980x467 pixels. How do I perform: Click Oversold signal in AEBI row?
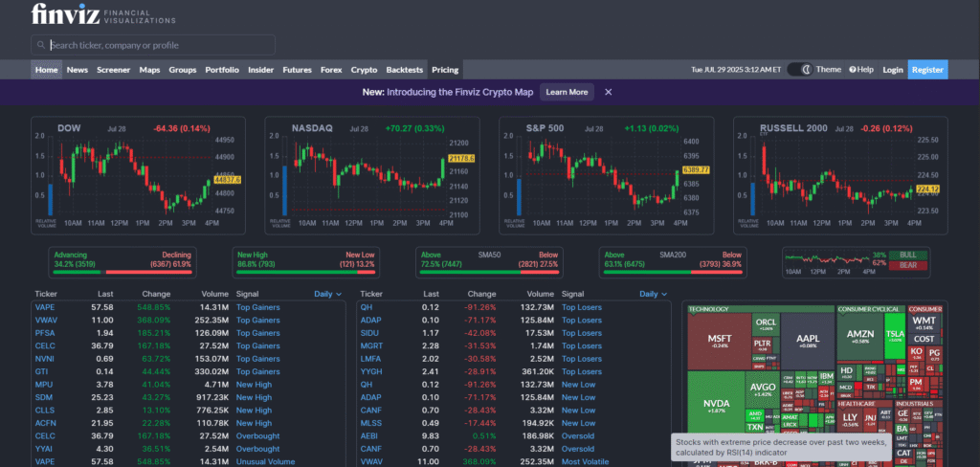577,435
